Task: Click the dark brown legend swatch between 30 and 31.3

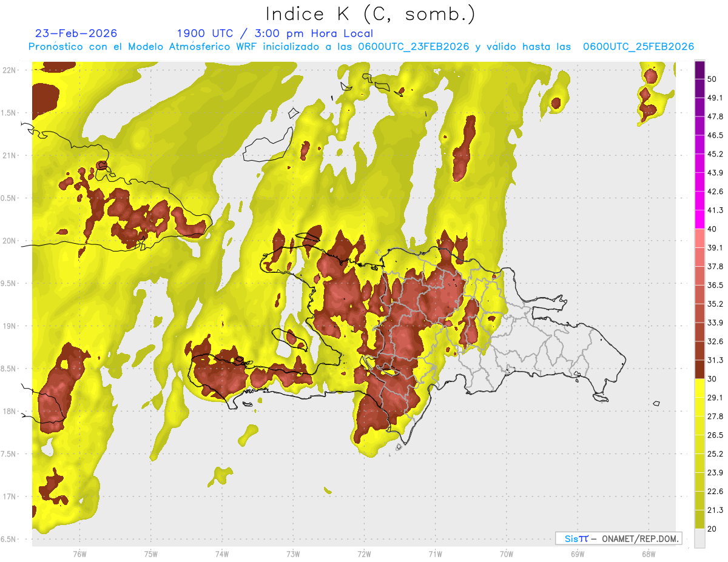Action: coord(699,369)
